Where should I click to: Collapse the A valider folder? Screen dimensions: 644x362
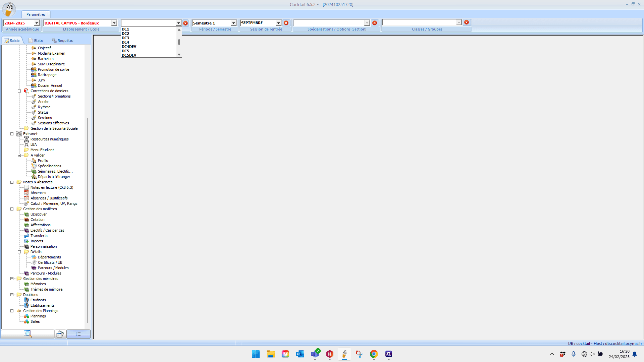(19, 155)
